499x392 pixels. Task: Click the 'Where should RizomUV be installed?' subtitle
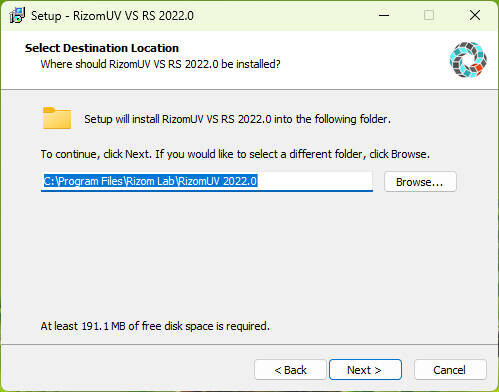[160, 64]
